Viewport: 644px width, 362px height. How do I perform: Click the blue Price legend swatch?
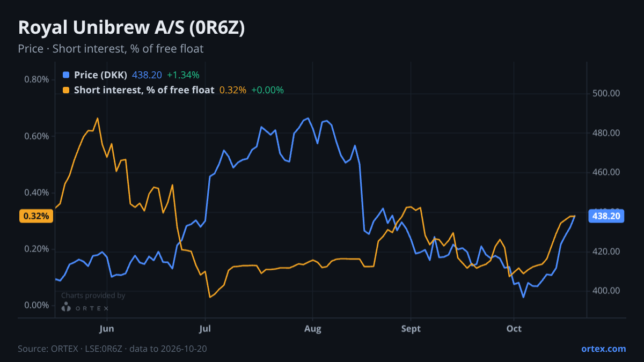click(66, 75)
